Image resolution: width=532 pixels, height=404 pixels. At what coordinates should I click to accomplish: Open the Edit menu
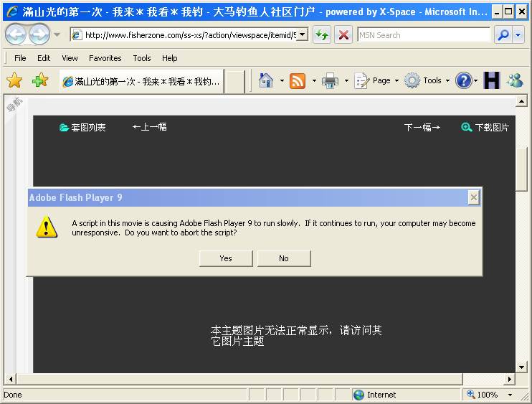[x=44, y=58]
